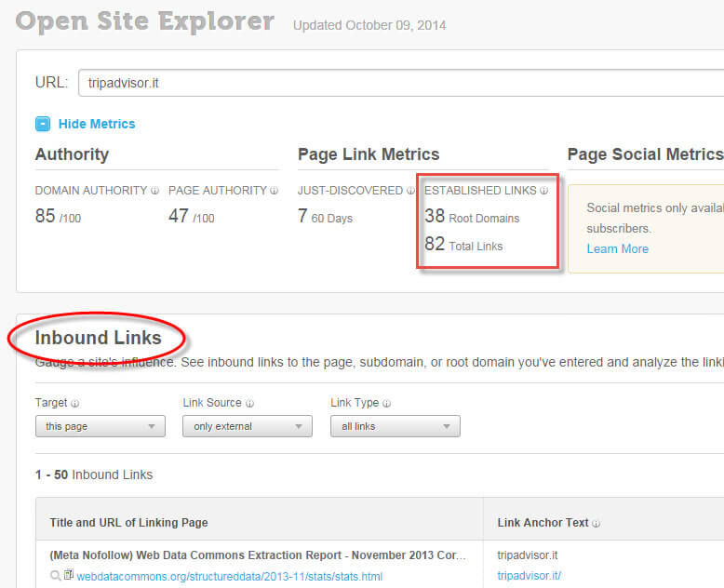Click the Domain Authority info icon
Viewport: 724px width, 588px height.
click(x=154, y=191)
